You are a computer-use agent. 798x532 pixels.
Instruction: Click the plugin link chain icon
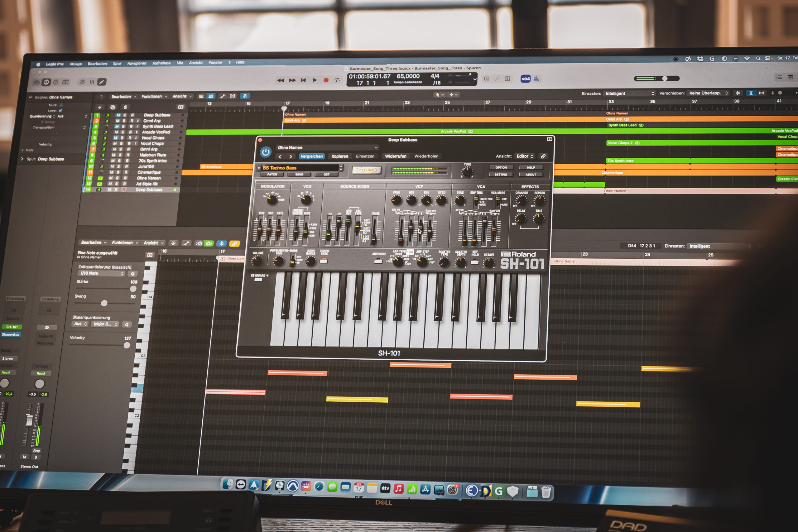[543, 156]
